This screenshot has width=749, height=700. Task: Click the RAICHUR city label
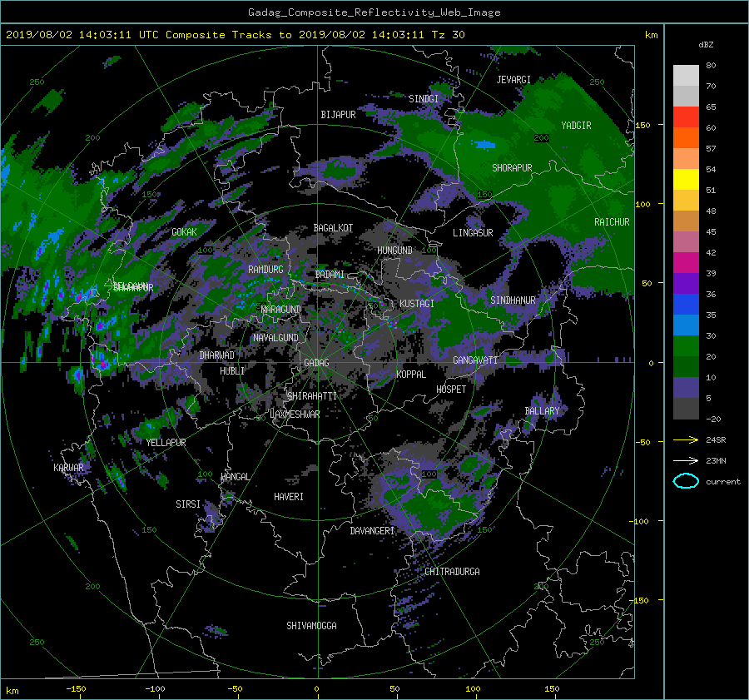pyautogui.click(x=612, y=222)
